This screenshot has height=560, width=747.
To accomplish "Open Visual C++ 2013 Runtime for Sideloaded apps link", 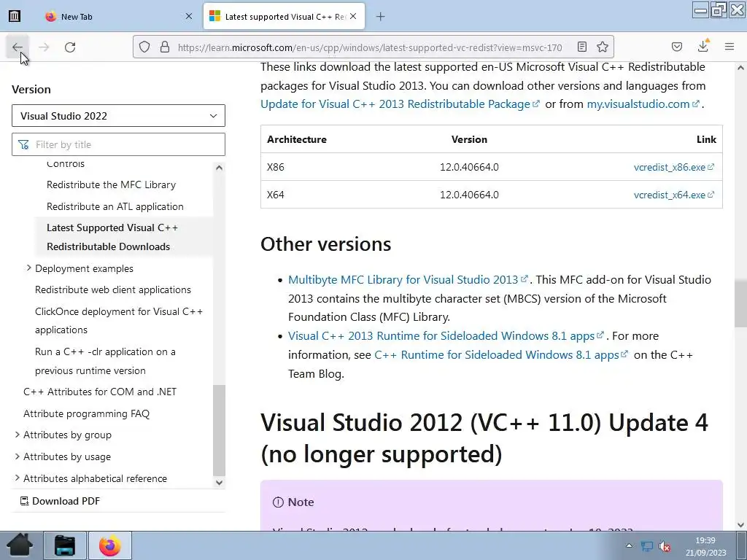I will (x=446, y=335).
